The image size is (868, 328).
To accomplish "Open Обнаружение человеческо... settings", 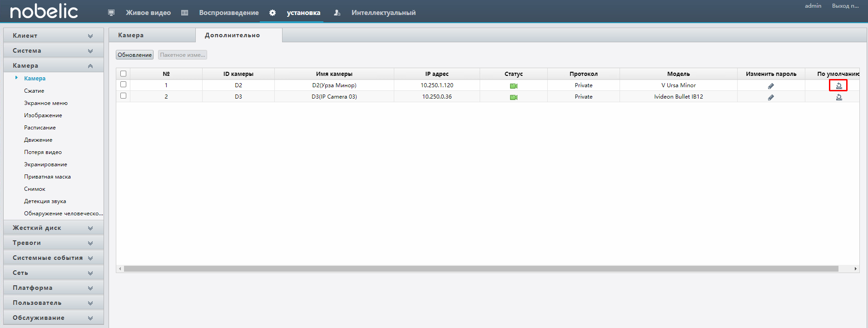I will pyautogui.click(x=64, y=214).
